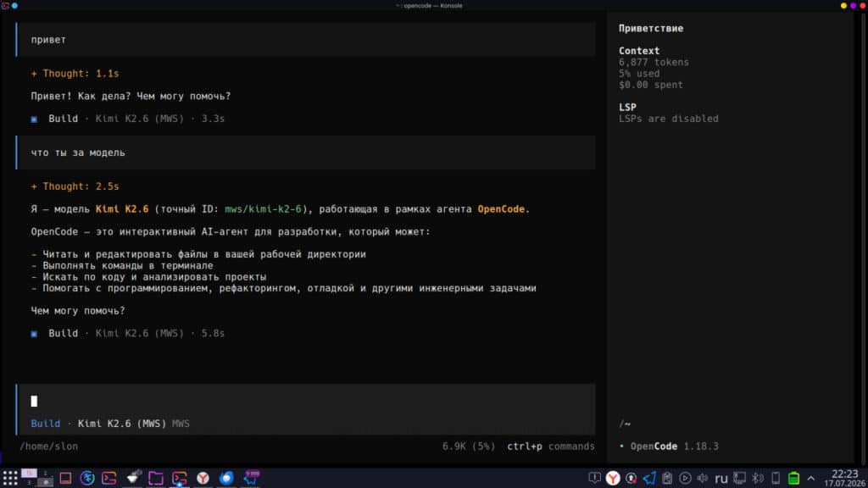
Task: Focus the active Konsole window taskbar entry
Action: coord(180,478)
